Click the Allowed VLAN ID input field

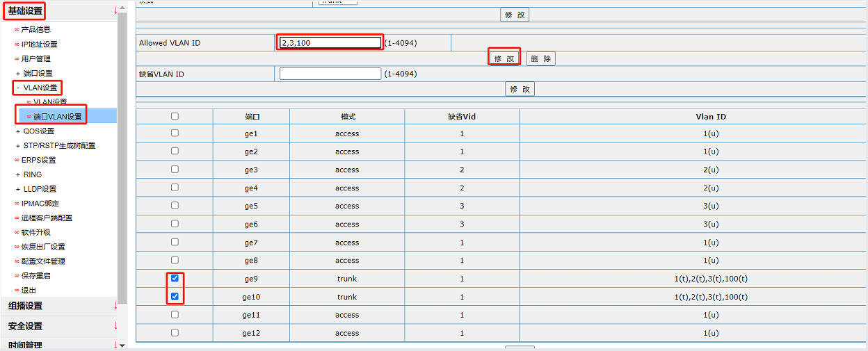(x=330, y=43)
